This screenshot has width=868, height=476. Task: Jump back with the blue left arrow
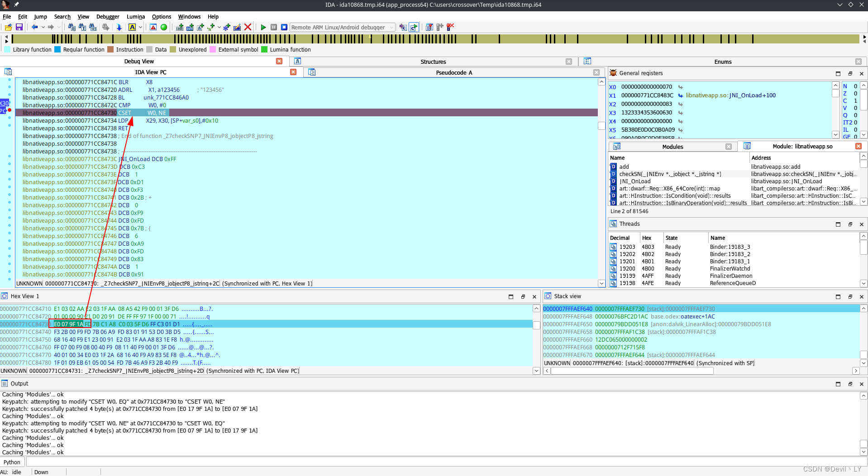click(x=34, y=27)
